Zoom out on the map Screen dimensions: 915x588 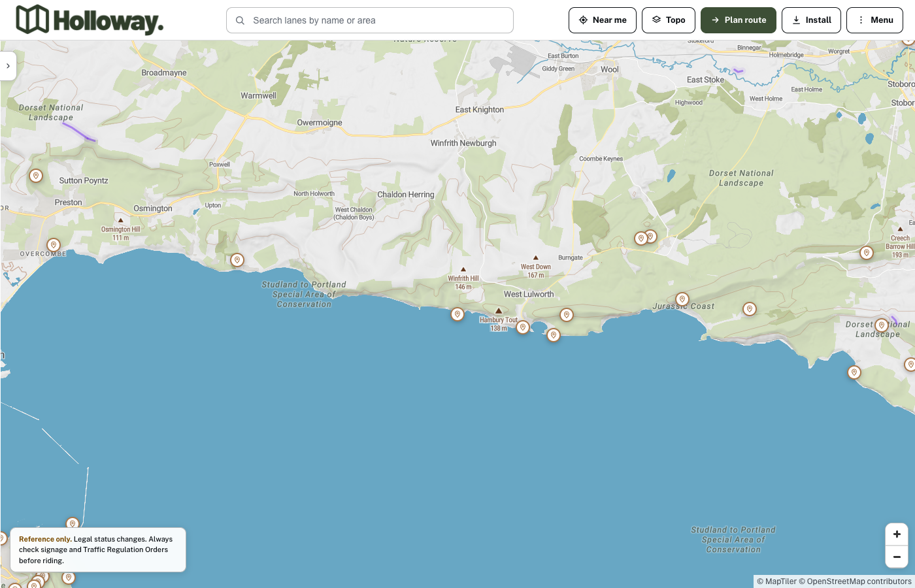click(897, 557)
